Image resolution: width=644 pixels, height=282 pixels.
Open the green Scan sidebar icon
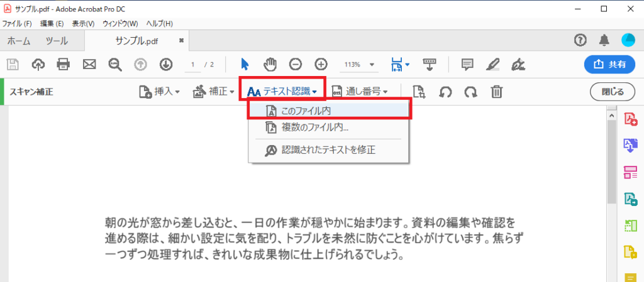coord(630,225)
